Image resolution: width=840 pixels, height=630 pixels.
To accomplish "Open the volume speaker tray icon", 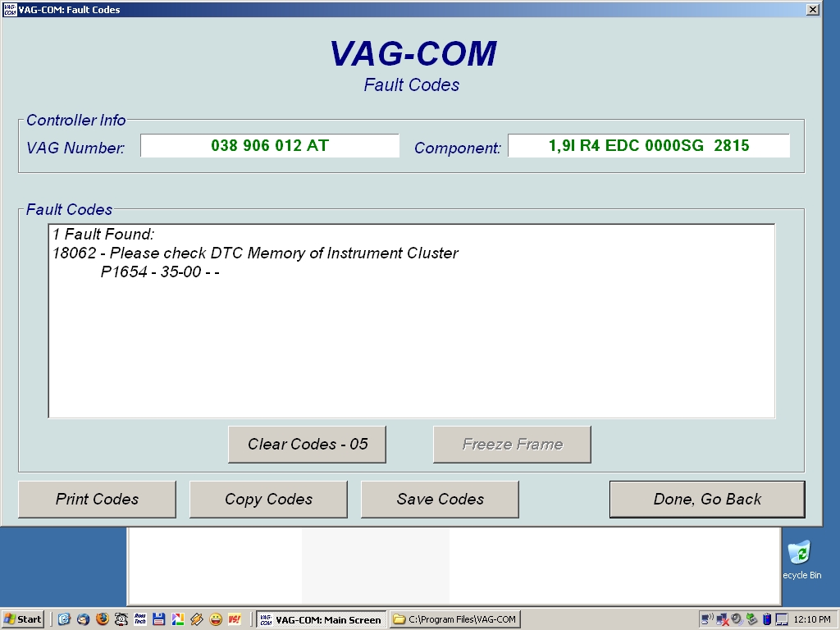I will coord(737,619).
